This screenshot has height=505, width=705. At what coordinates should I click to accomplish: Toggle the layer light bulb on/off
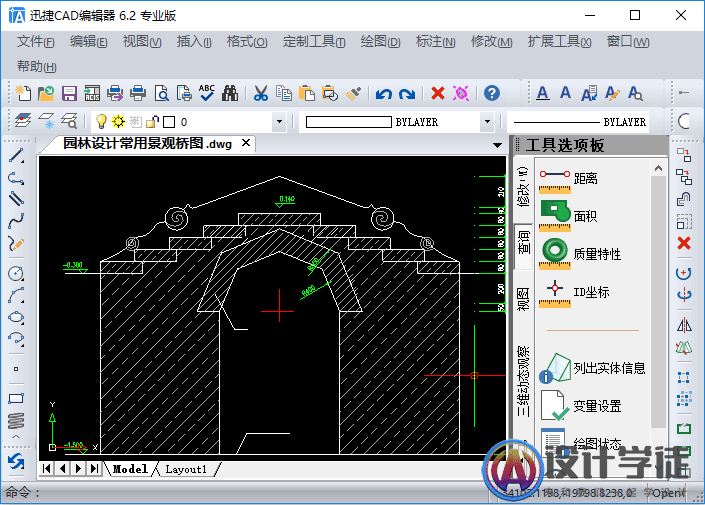[x=101, y=121]
